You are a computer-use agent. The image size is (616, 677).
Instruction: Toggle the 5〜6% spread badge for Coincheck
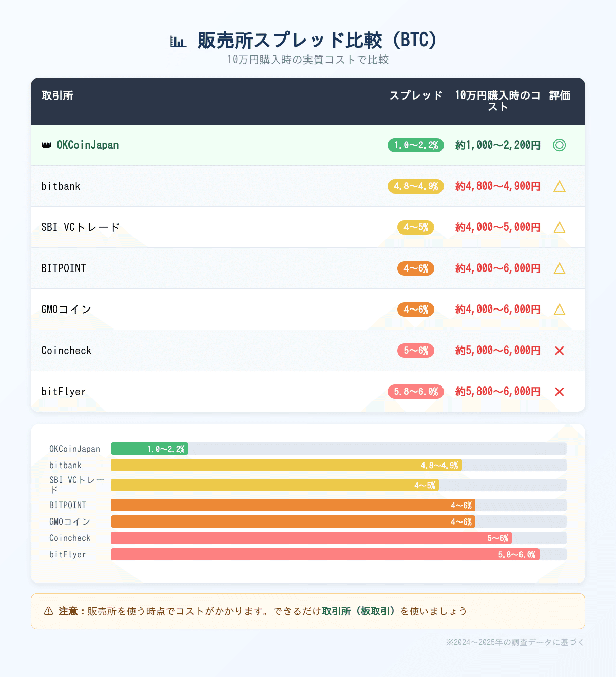tap(415, 350)
